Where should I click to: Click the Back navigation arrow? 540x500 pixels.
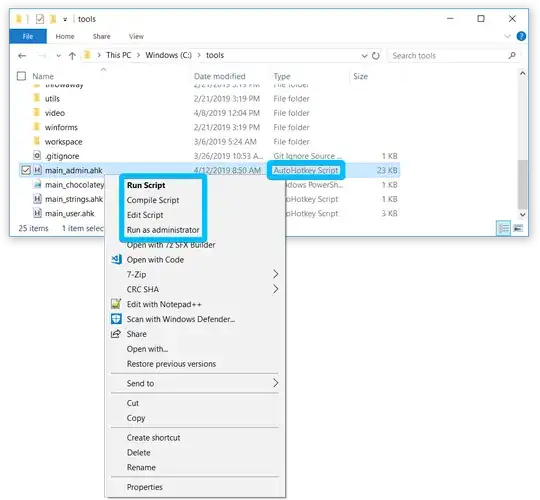coord(22,55)
